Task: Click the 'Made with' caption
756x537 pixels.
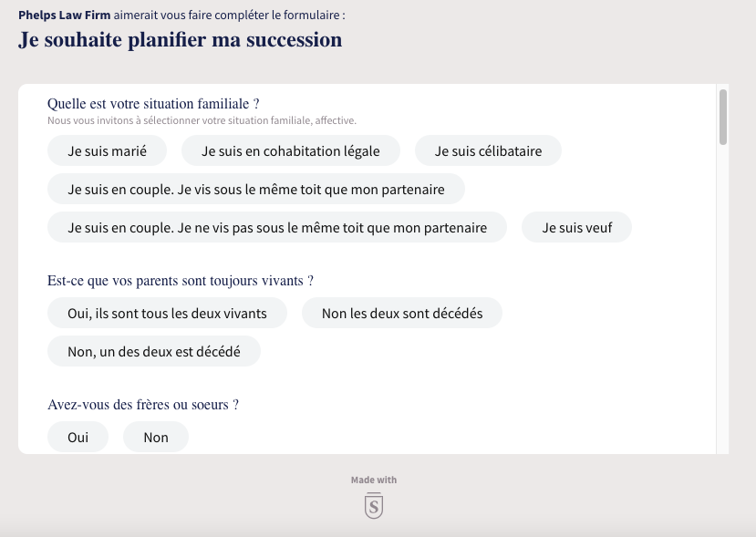Action: 374,480
